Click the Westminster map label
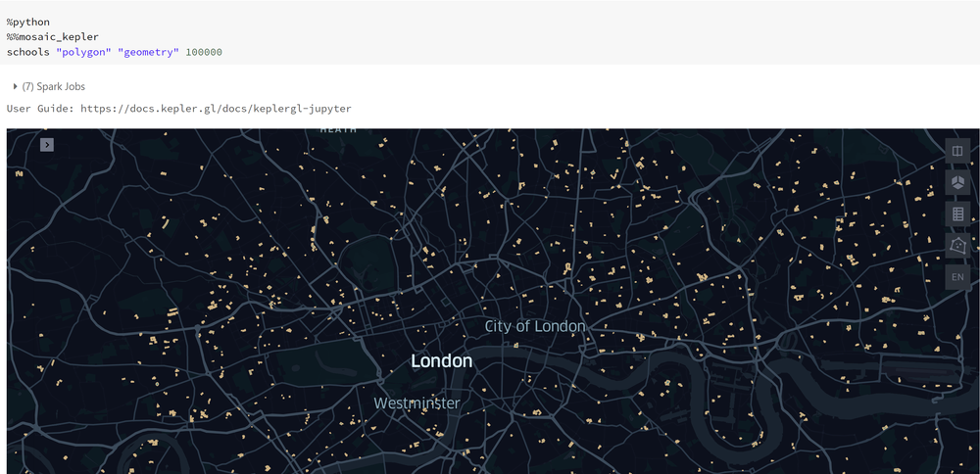This screenshot has height=474, width=980. tap(416, 403)
